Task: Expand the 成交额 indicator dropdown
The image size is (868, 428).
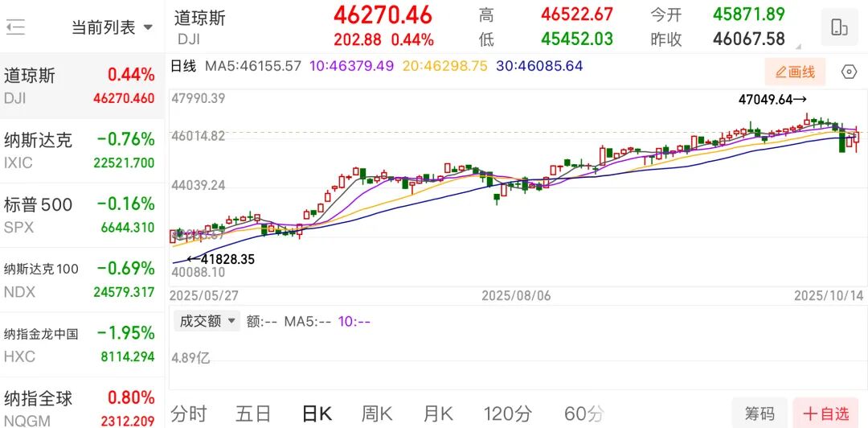Action: pos(207,321)
